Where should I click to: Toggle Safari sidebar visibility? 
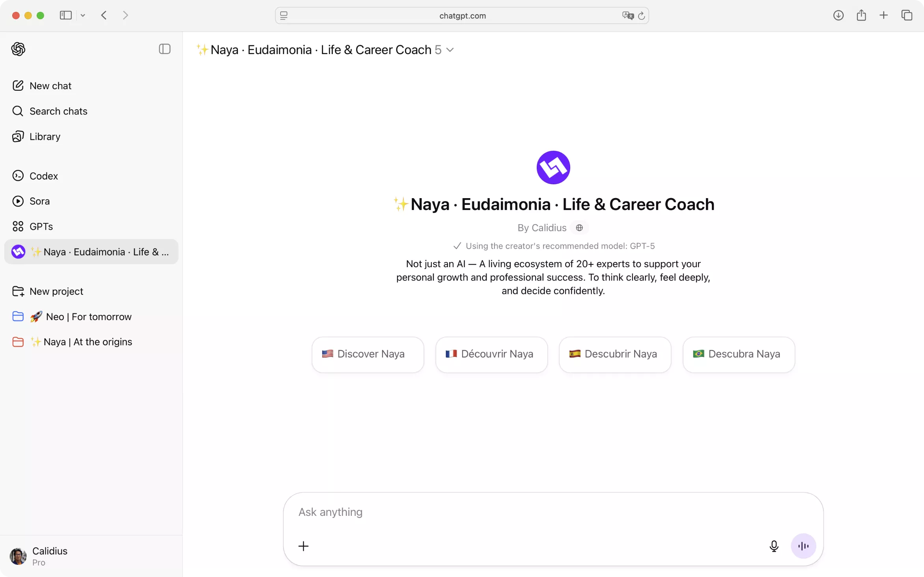tap(65, 15)
